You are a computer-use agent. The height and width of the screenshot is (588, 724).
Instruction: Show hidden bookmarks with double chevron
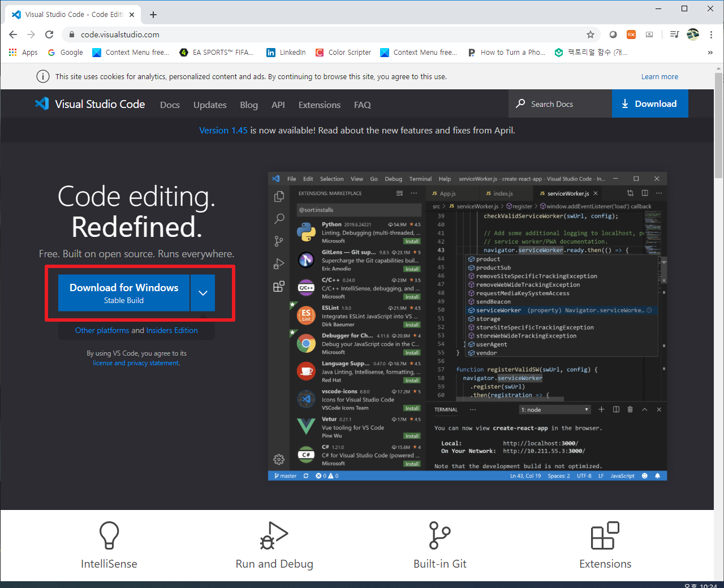(x=710, y=52)
